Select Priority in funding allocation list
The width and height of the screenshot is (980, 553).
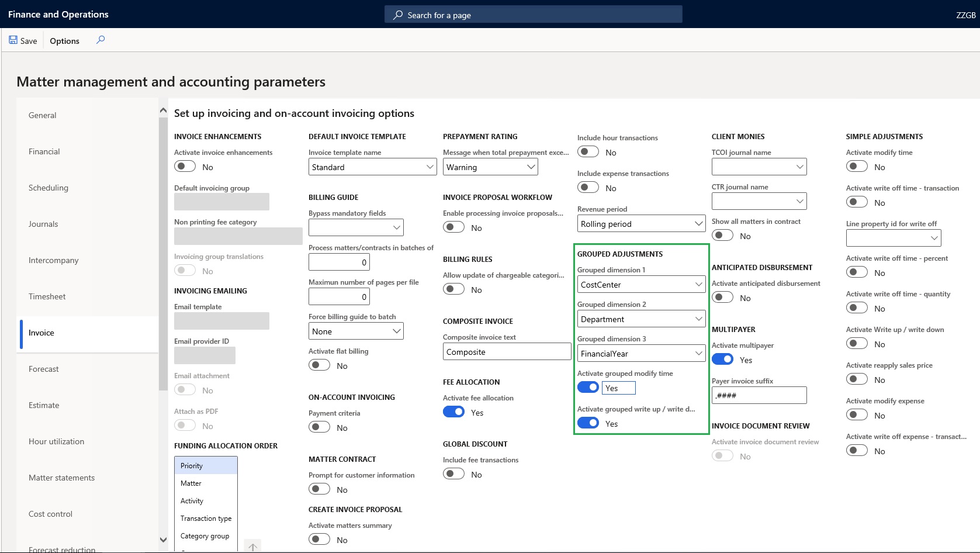tap(206, 465)
